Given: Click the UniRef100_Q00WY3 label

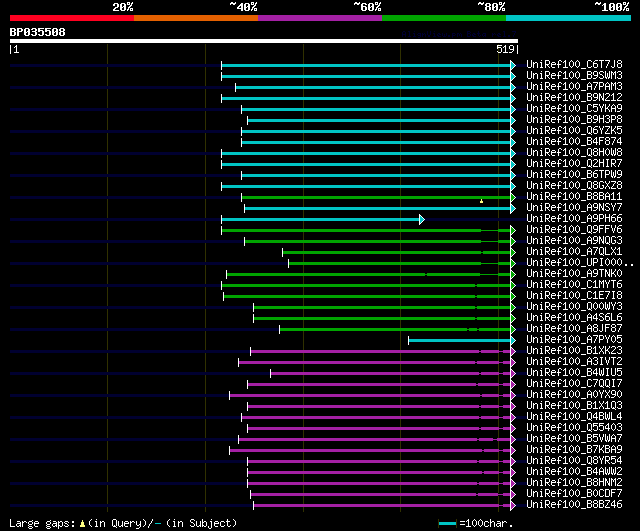Looking at the screenshot, I should click(x=574, y=307).
